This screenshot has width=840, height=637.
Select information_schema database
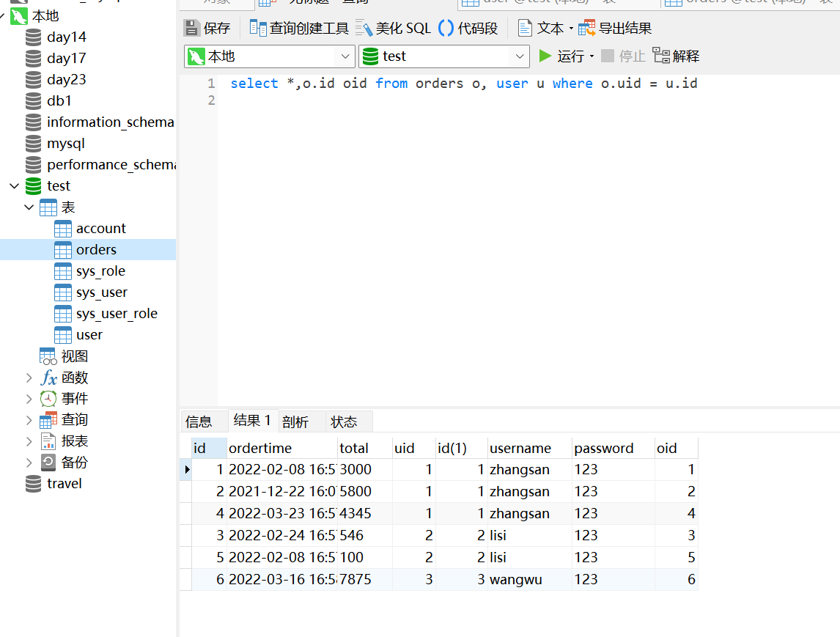click(111, 122)
